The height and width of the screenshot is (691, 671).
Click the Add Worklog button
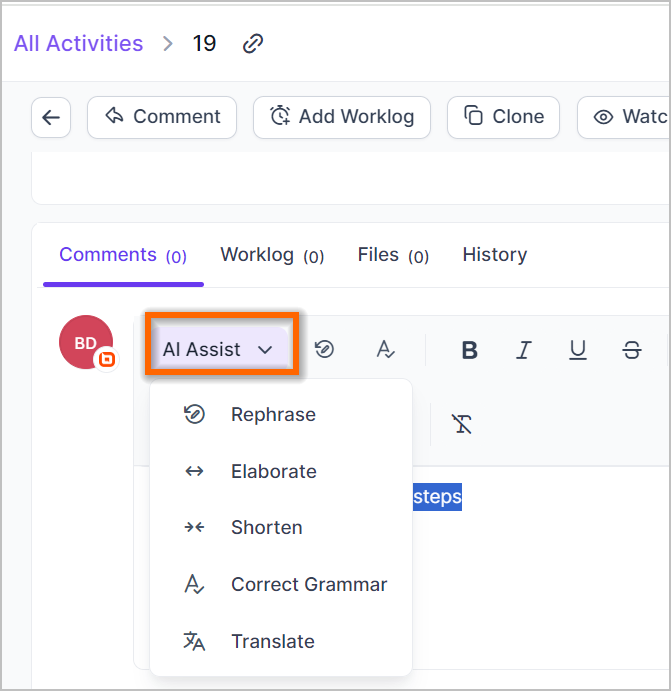(x=342, y=117)
